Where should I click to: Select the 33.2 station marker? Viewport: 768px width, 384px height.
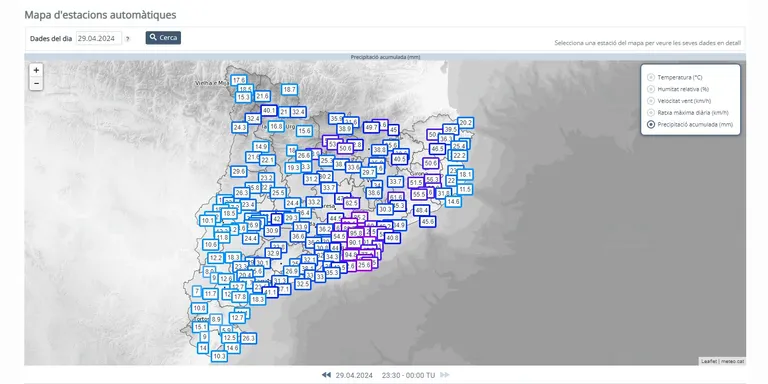[314, 202]
